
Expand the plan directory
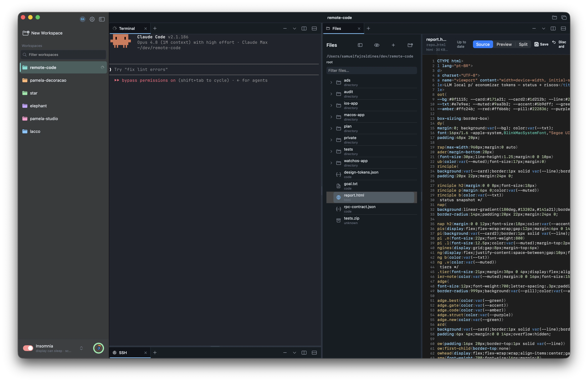tap(331, 128)
